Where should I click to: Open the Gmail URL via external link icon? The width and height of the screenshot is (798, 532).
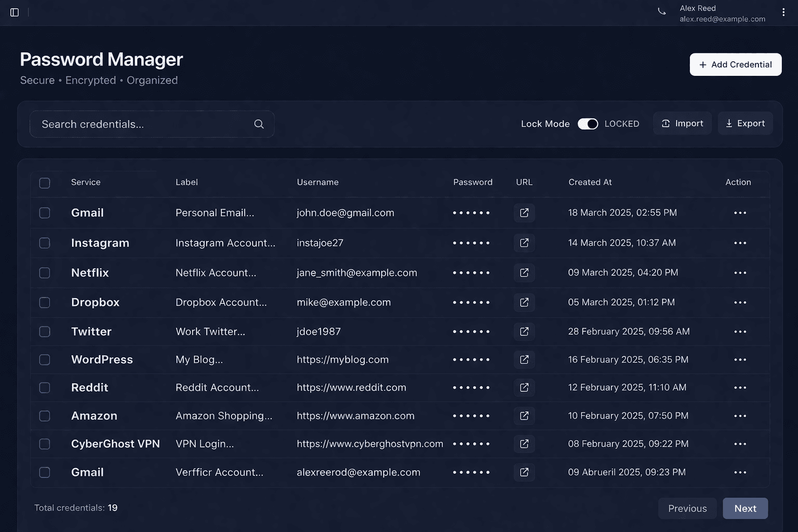[x=524, y=212]
